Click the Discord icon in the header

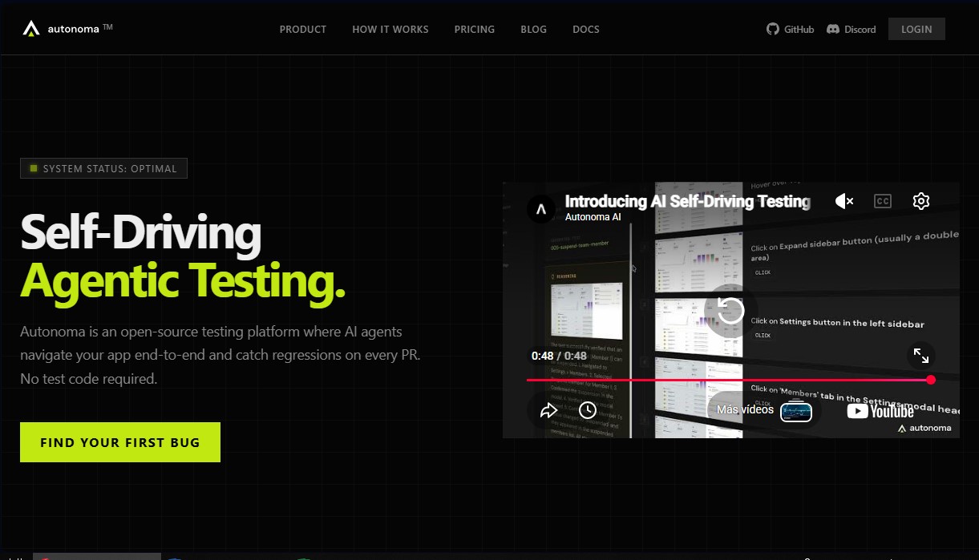tap(834, 29)
